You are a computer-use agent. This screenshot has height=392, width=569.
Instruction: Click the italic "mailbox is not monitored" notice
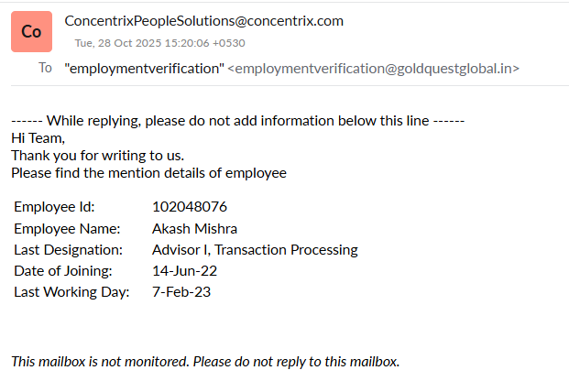tap(205, 361)
